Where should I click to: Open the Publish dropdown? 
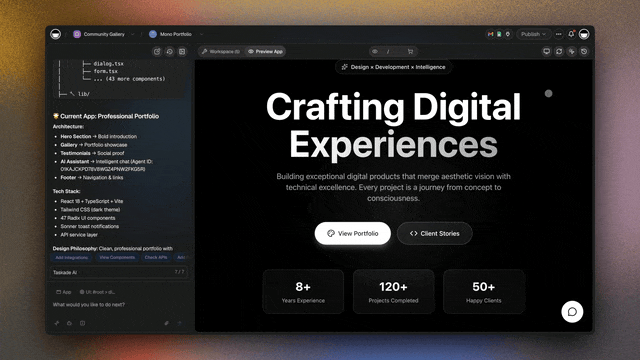(x=533, y=34)
